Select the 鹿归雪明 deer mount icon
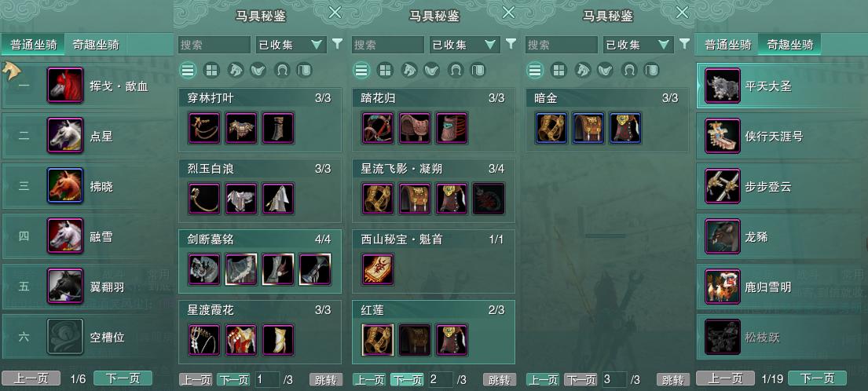Image resolution: width=868 pixels, height=391 pixels. [x=723, y=287]
